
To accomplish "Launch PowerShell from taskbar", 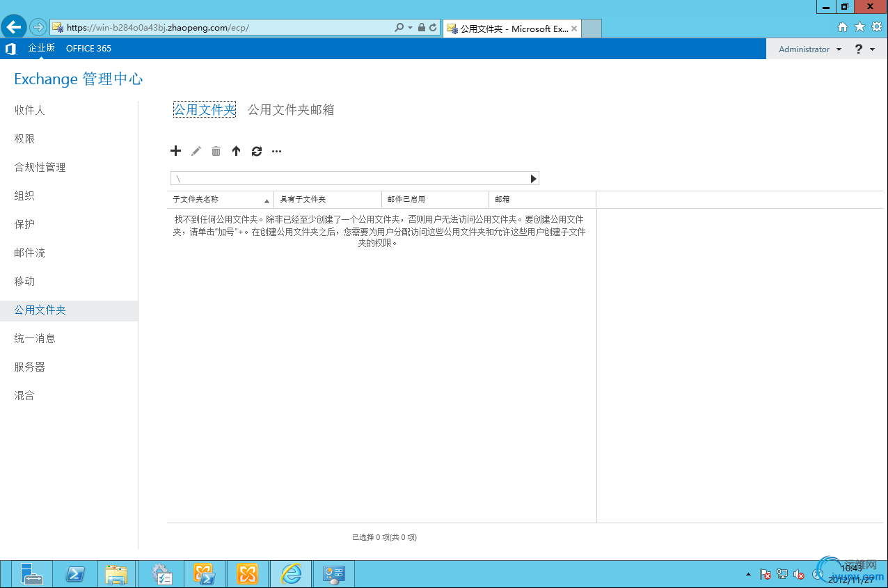I will coord(75,574).
